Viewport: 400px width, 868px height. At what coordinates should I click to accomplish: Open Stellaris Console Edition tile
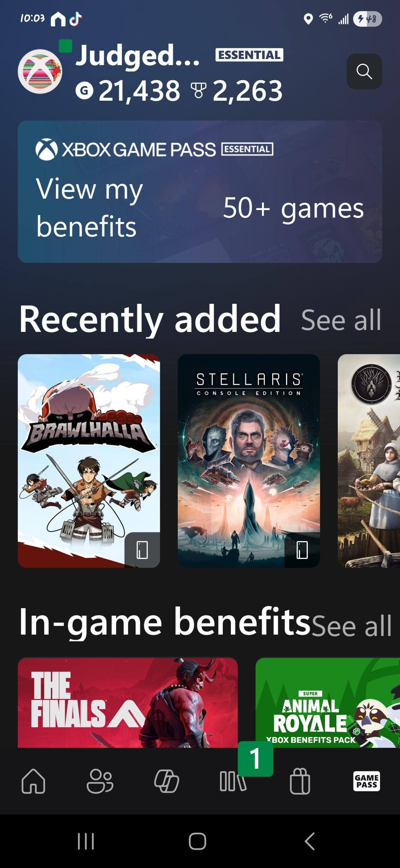249,461
